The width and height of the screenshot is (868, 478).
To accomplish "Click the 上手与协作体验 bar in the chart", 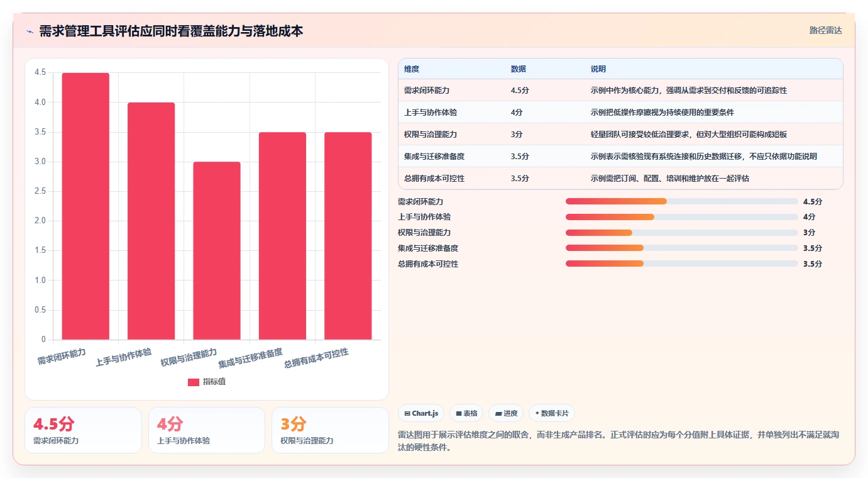I will (151, 221).
